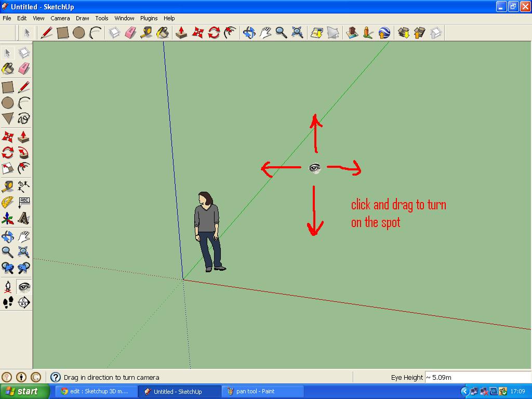This screenshot has height=399, width=532.
Task: Choose Make Component in the left toolbar
Action: (x=24, y=52)
